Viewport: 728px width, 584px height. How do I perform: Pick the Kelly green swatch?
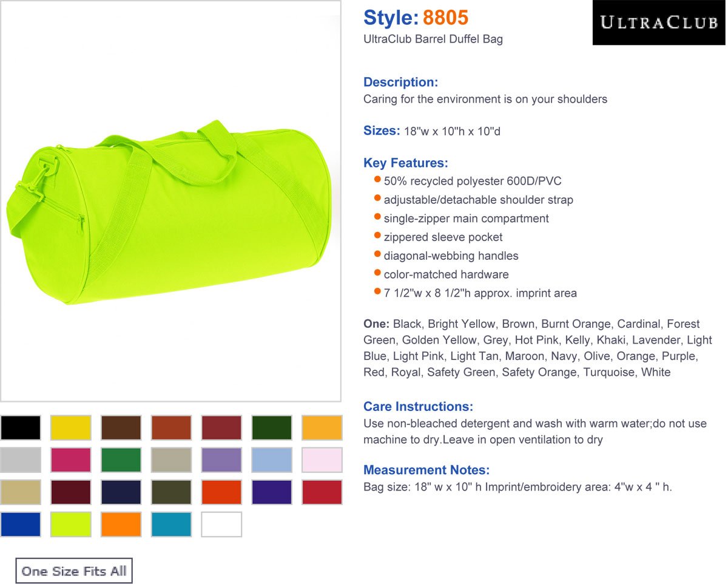click(x=121, y=460)
